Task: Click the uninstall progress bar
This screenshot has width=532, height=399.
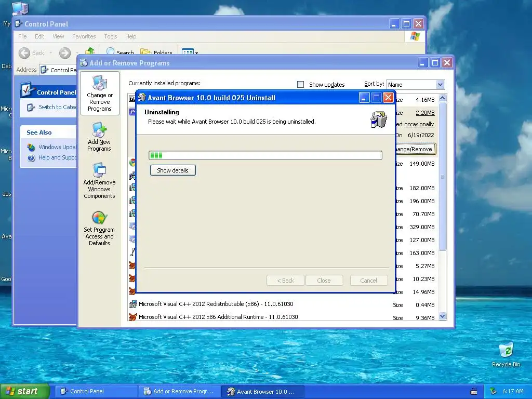Action: point(265,155)
